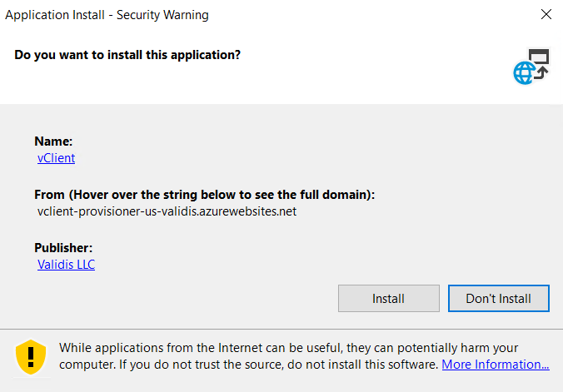This screenshot has width=563, height=392.
Task: Click the "From (Hover over the string...)" label
Action: click(x=204, y=194)
